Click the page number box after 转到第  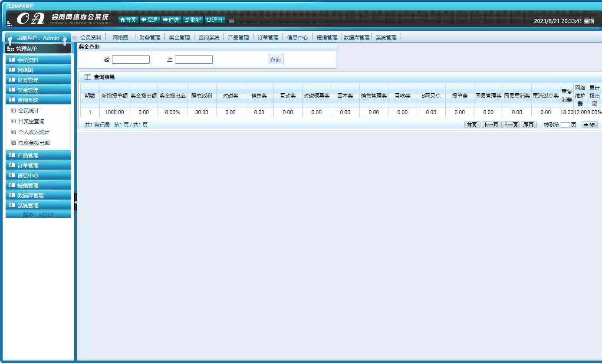tap(565, 125)
